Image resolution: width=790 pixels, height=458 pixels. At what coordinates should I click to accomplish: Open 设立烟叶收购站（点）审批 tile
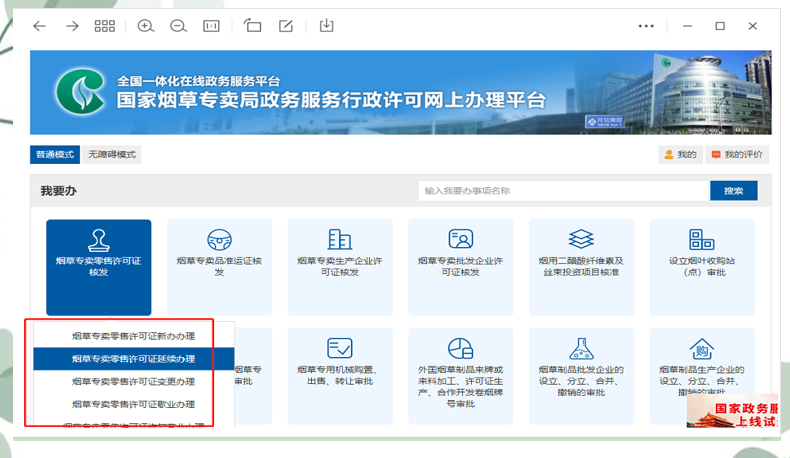tap(702, 267)
